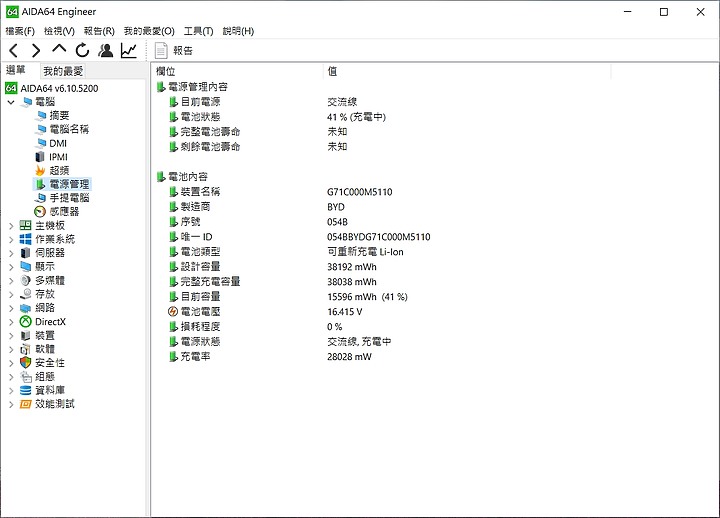The width and height of the screenshot is (720, 518).
Task: Click the value 38038 mWh
Action: point(352,282)
